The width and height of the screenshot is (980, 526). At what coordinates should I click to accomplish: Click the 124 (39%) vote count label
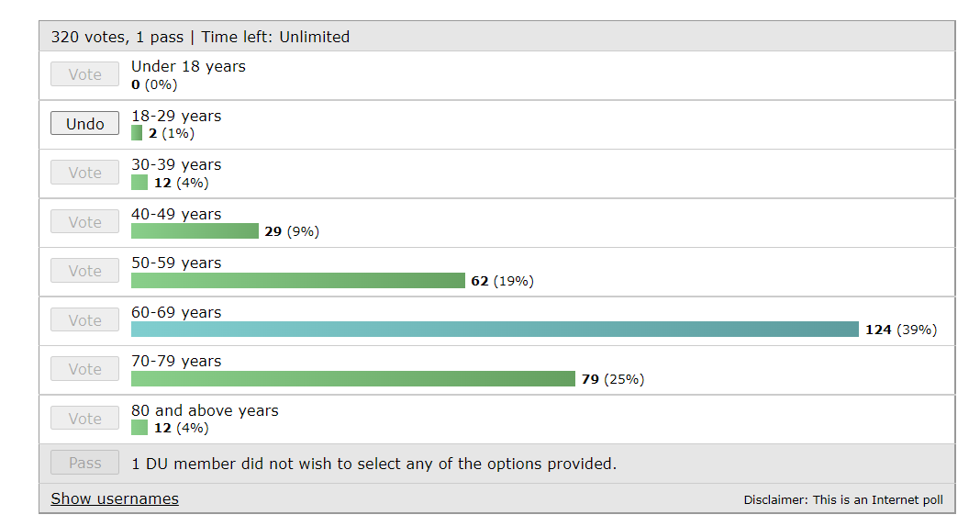coord(901,330)
